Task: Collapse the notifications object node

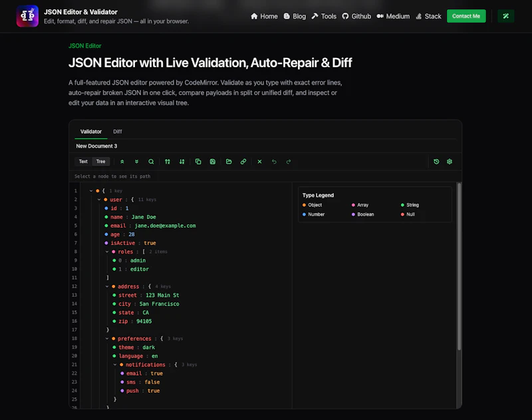Action: coord(115,365)
